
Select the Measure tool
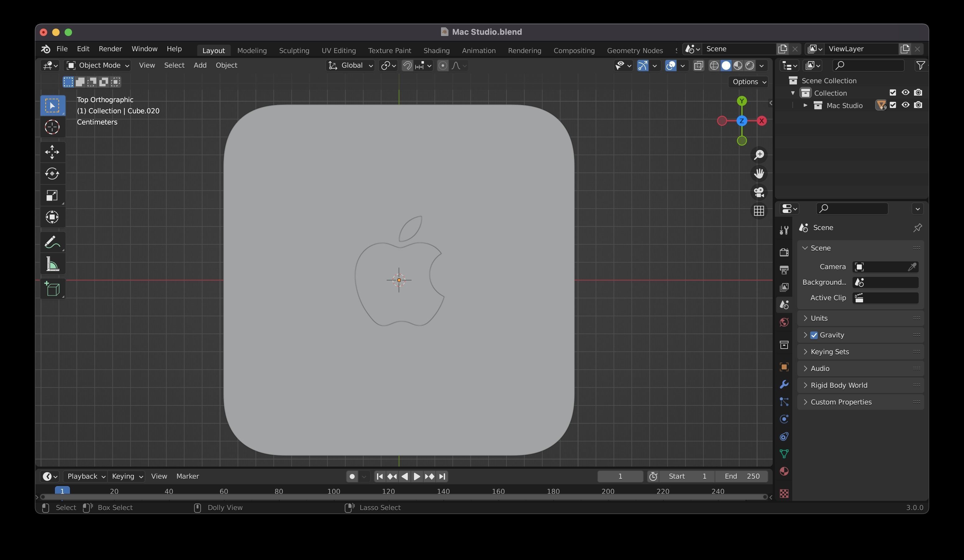(x=52, y=264)
